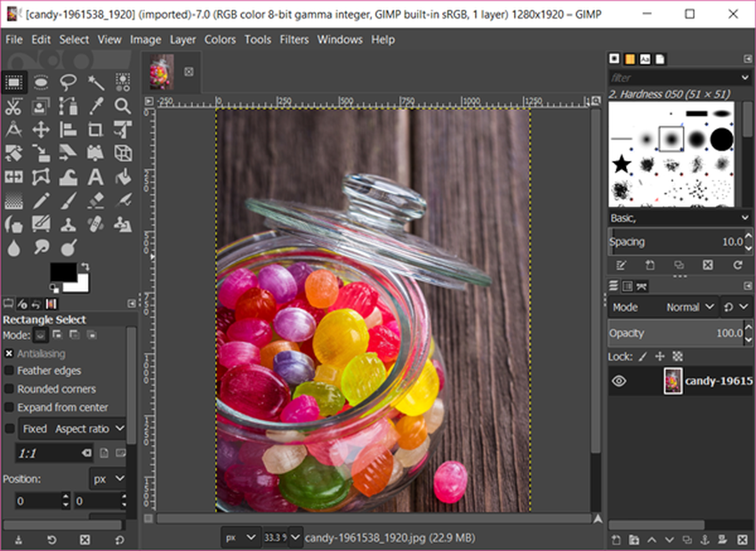Open the brushes filter Basic dropdown
756x551 pixels.
click(x=679, y=217)
